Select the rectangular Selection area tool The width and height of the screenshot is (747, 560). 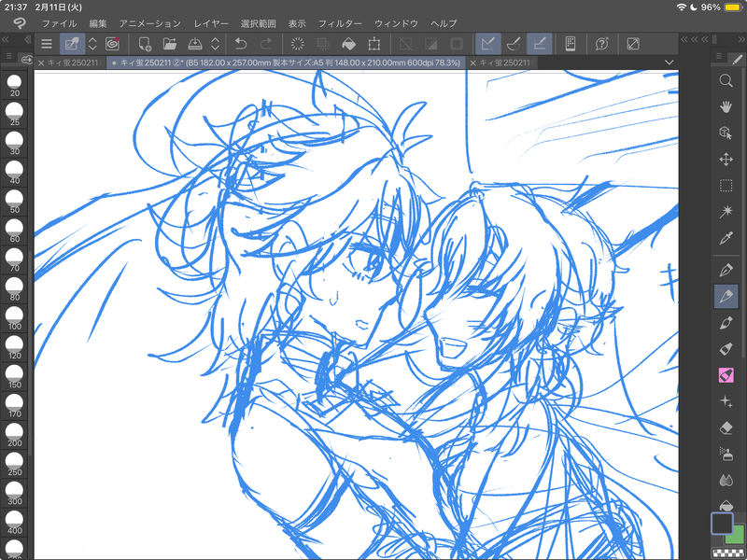pos(726,185)
